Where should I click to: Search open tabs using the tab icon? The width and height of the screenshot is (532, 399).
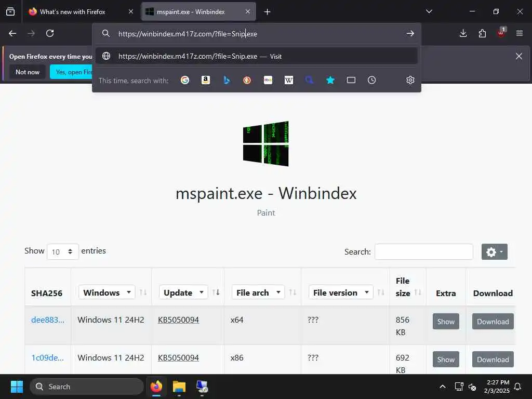tap(351, 80)
